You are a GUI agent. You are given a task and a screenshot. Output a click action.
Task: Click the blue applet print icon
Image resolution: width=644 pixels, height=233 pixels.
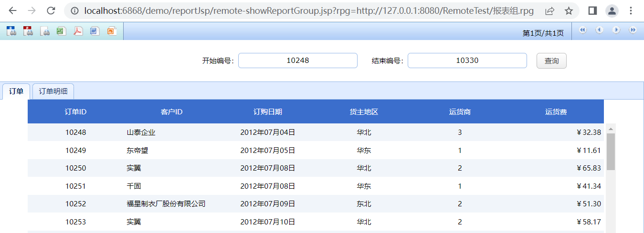click(x=11, y=31)
